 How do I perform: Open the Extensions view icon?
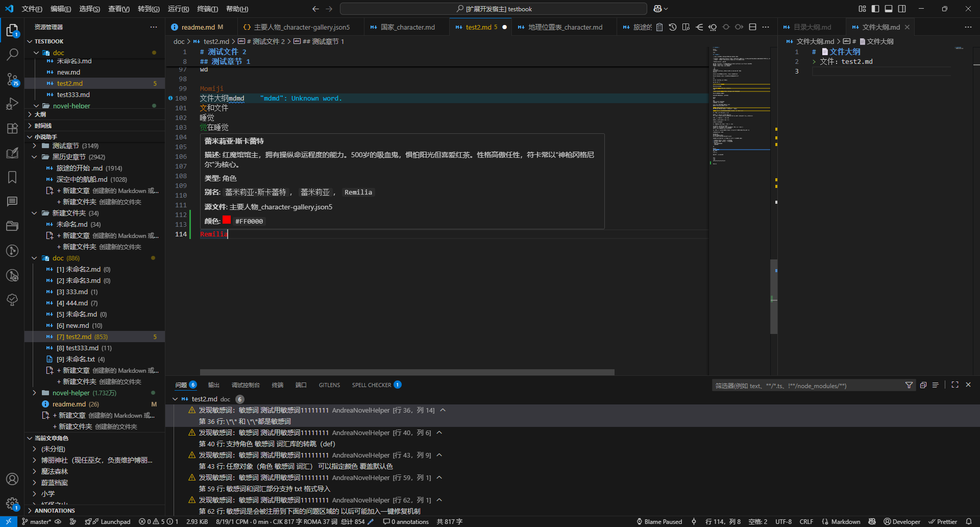12,128
